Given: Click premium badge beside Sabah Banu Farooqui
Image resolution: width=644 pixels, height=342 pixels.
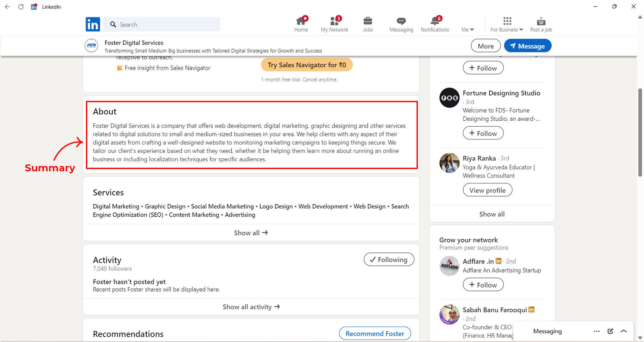Looking at the screenshot, I should click(x=531, y=309).
